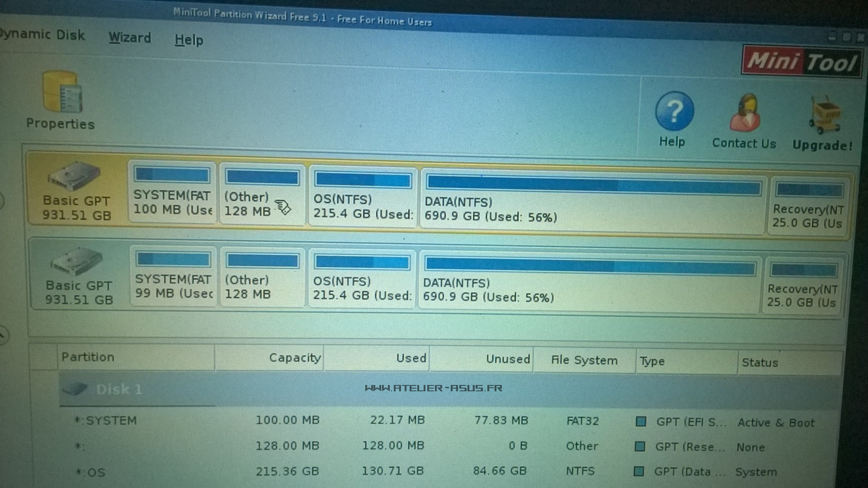Screen dimensions: 868x488
Task: Open the Help menu
Action: pos(189,40)
